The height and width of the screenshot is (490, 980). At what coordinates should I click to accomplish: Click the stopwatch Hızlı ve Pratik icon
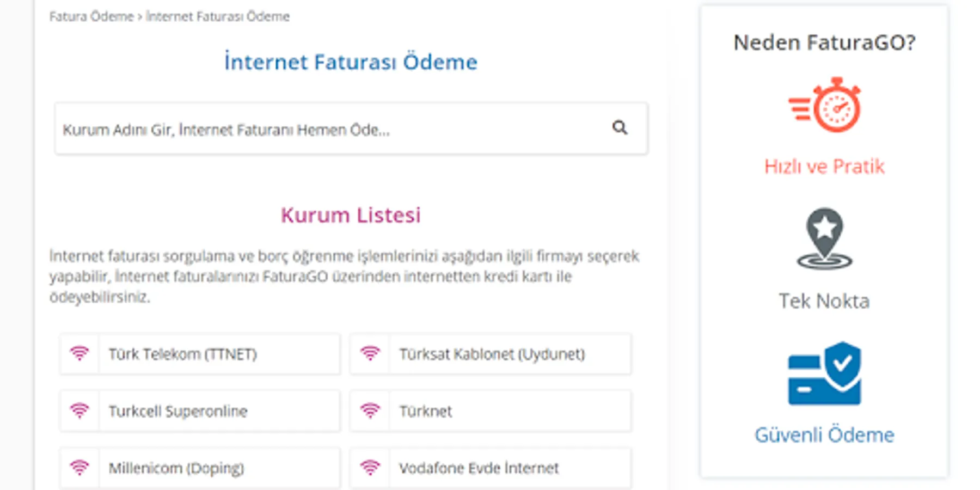coord(824,105)
